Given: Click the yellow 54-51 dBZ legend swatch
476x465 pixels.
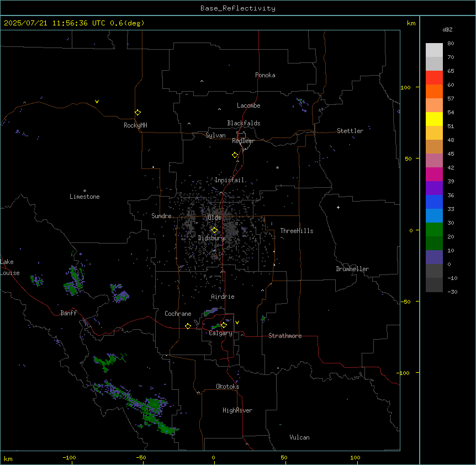Looking at the screenshot, I should click(434, 119).
